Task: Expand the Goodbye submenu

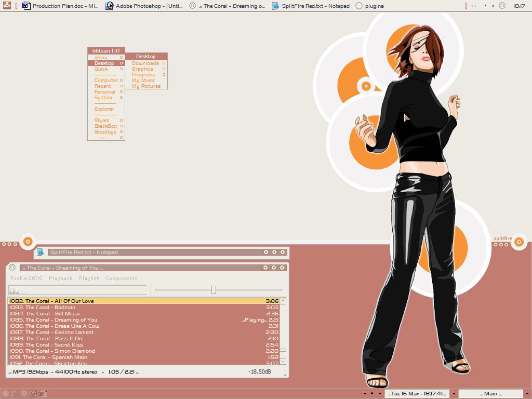Action: tap(106, 132)
